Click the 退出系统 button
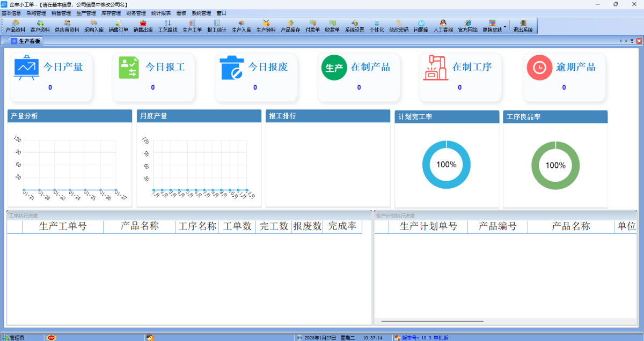Image resolution: width=644 pixels, height=341 pixels. tap(523, 26)
